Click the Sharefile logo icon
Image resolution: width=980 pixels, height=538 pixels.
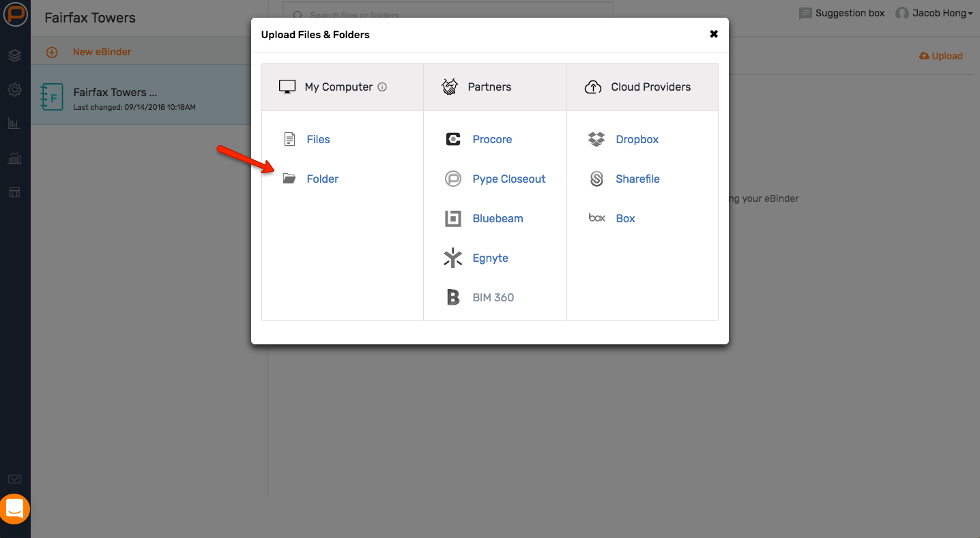click(596, 179)
